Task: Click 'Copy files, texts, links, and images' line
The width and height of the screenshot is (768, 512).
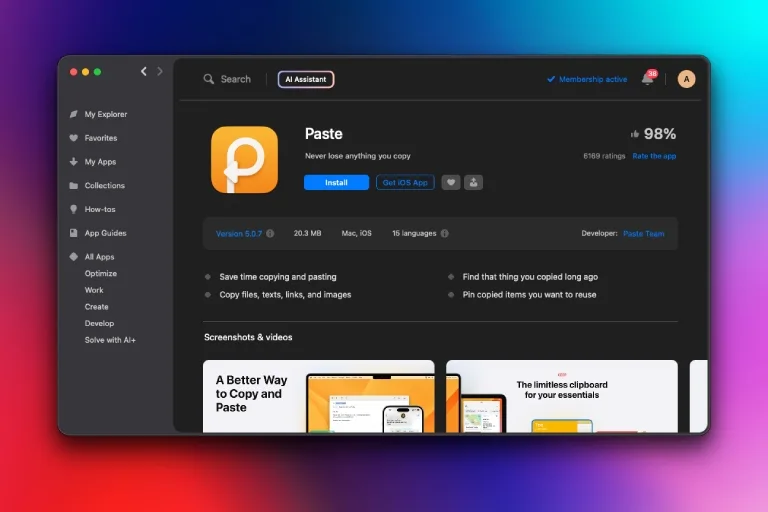Action: pos(285,294)
